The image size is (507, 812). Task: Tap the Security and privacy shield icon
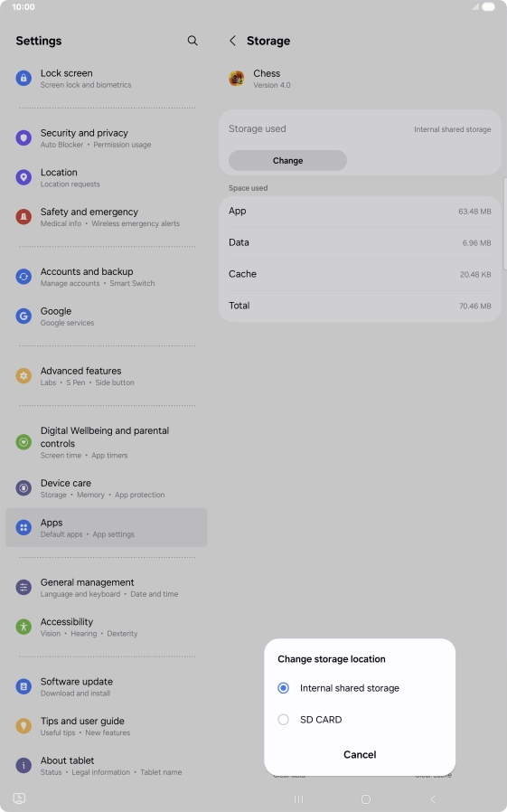(x=23, y=137)
